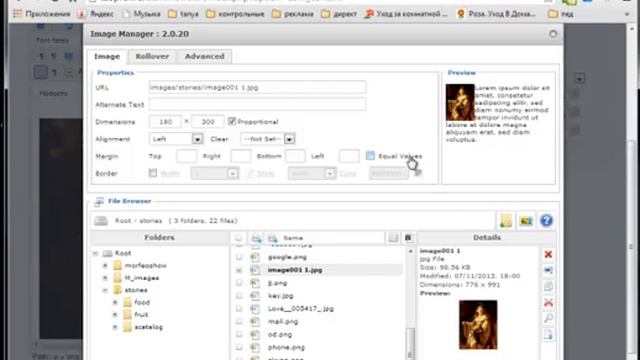Click the File Browser section icon
The width and height of the screenshot is (640, 360).
[99, 201]
